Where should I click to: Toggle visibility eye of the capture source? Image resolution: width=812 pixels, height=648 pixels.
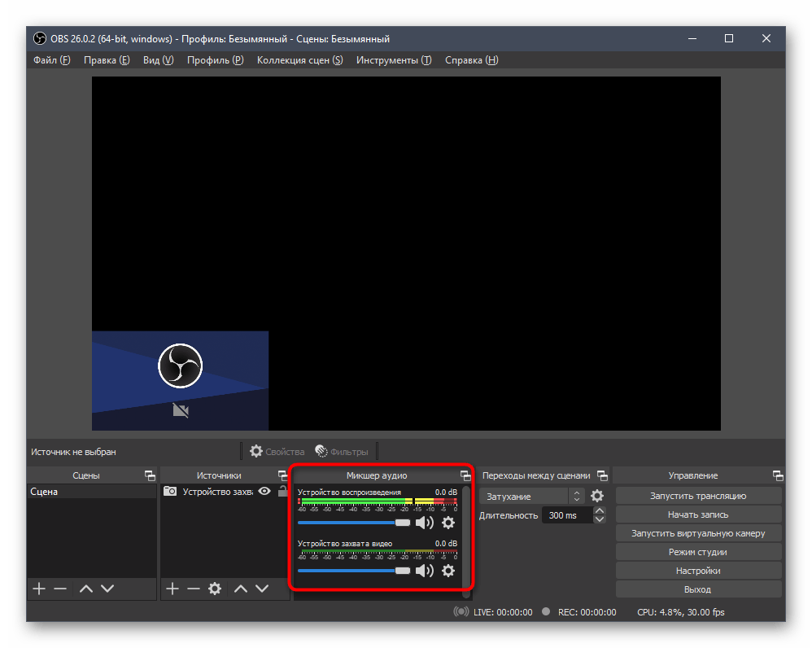[264, 491]
